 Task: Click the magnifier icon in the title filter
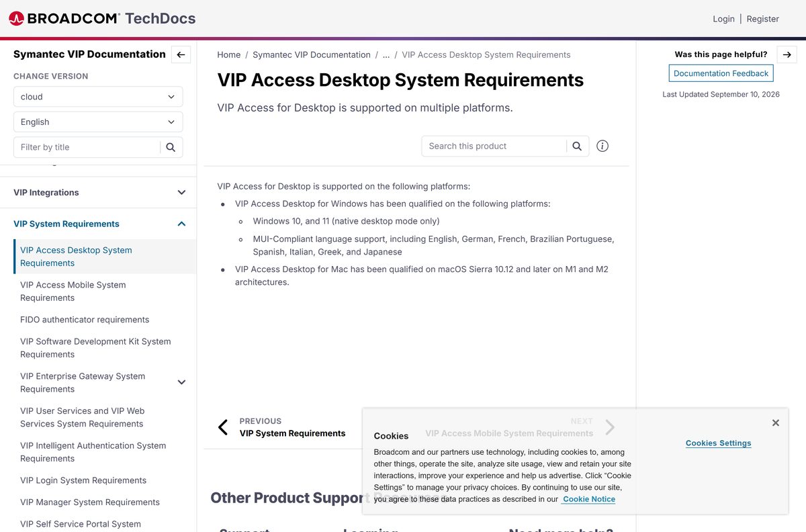171,147
